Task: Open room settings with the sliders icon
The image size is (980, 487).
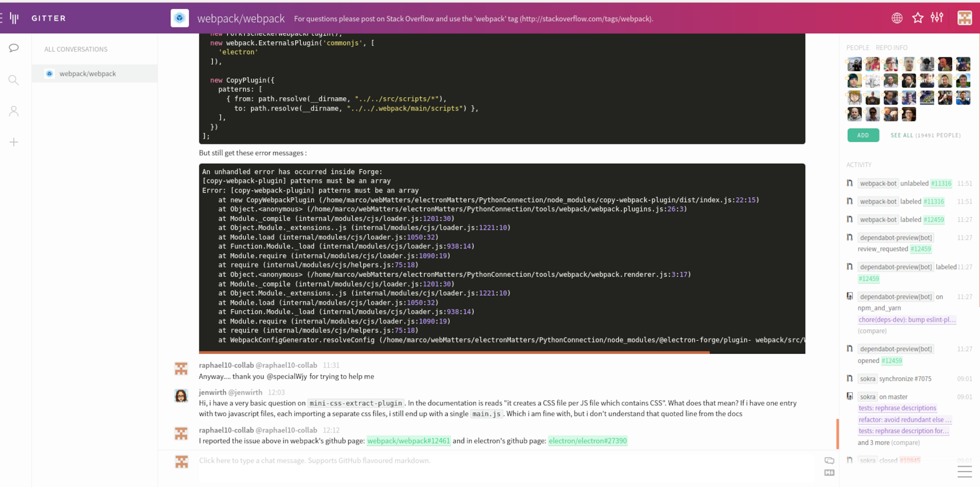Action: [x=937, y=18]
